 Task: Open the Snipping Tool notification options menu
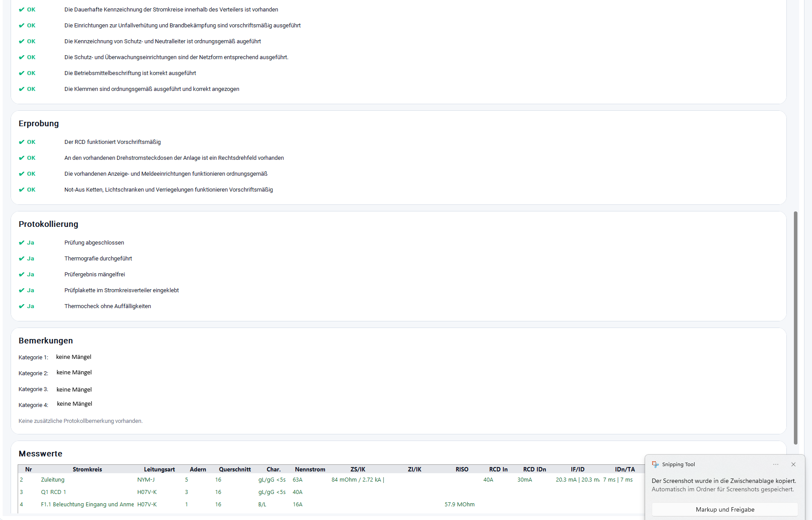(776, 464)
